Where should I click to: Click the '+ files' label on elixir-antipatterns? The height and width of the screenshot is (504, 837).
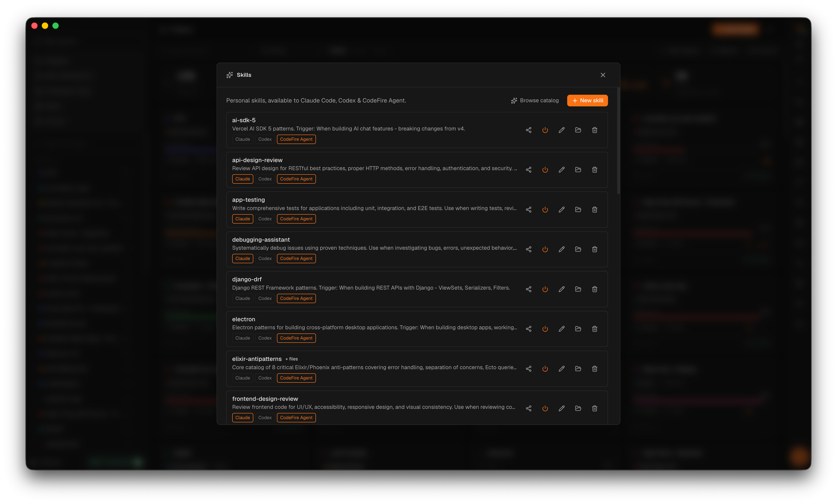click(292, 359)
